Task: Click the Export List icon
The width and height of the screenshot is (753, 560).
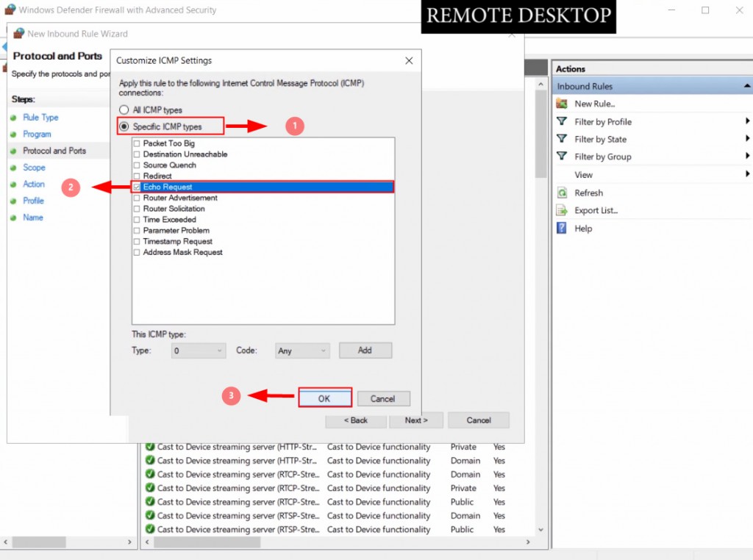Action: coord(561,210)
